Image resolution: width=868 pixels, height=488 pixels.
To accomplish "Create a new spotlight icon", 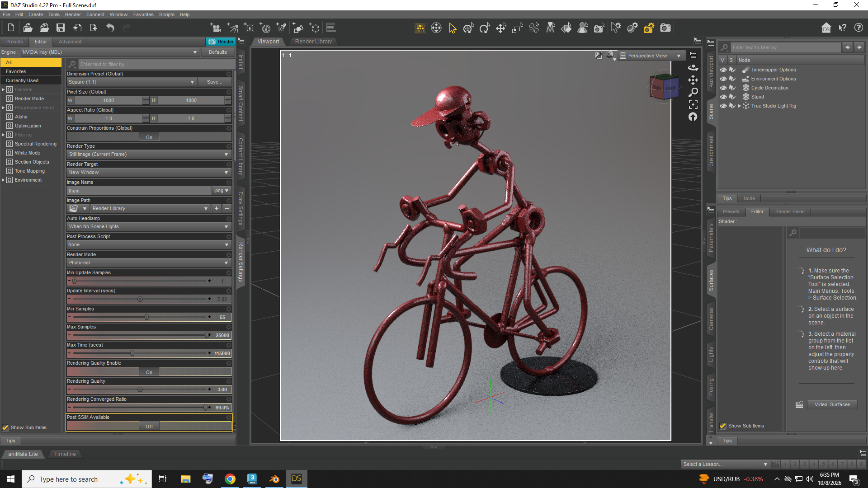I will click(281, 28).
